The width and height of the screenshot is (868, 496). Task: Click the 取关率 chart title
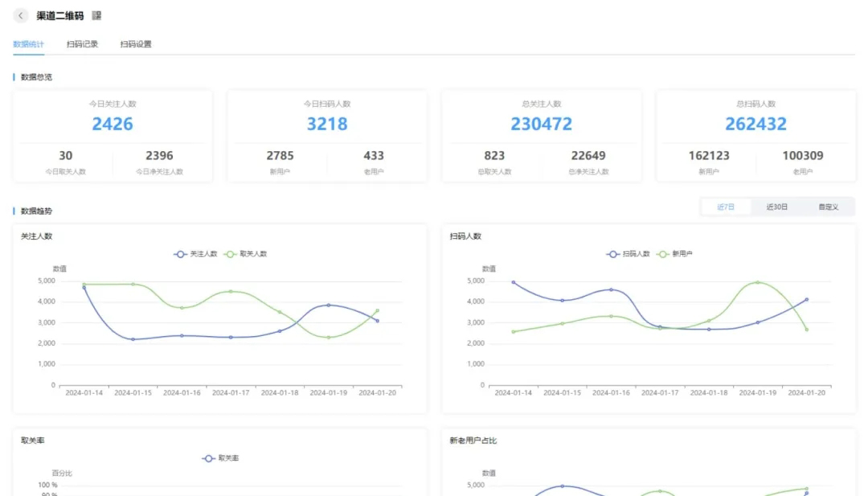tap(33, 441)
